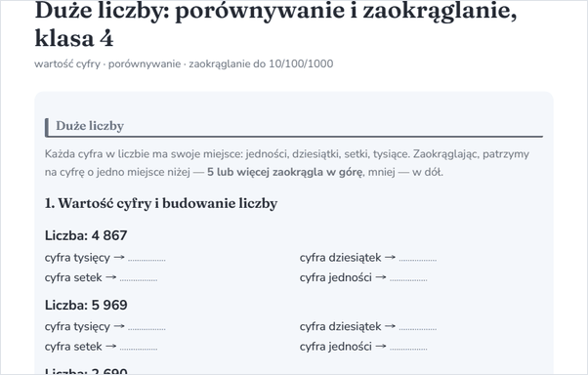The width and height of the screenshot is (588, 375).
Task: Fill 'cyfra tysięcy' blank for 5 969
Action: (147, 327)
